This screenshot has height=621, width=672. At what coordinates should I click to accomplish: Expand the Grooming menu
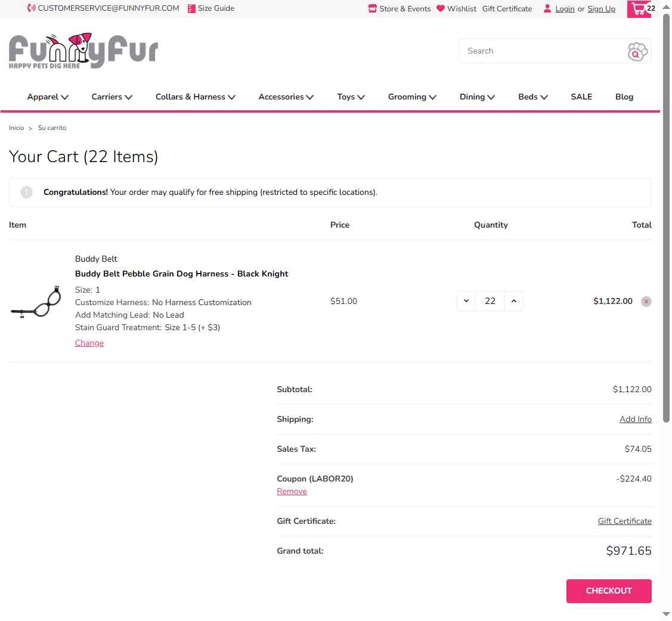[412, 97]
